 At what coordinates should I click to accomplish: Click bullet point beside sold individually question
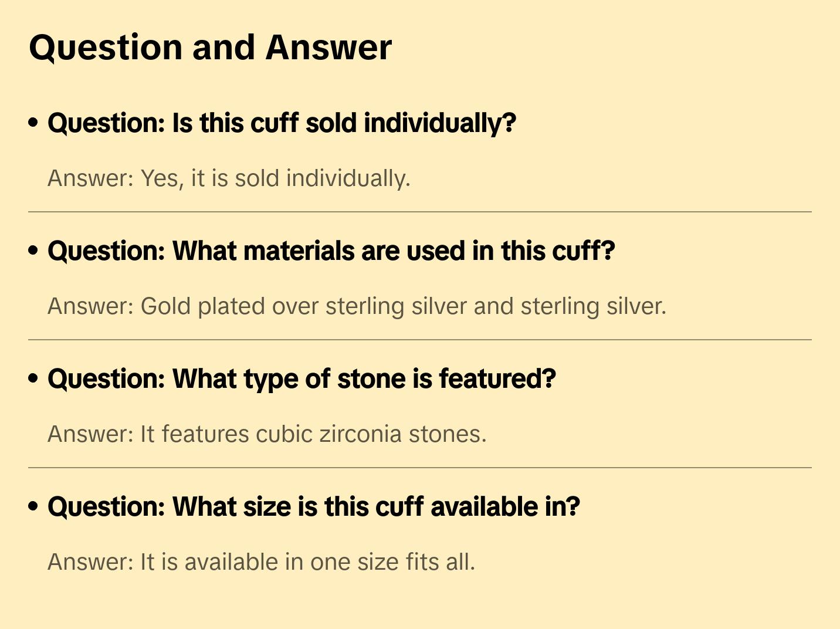coord(33,123)
